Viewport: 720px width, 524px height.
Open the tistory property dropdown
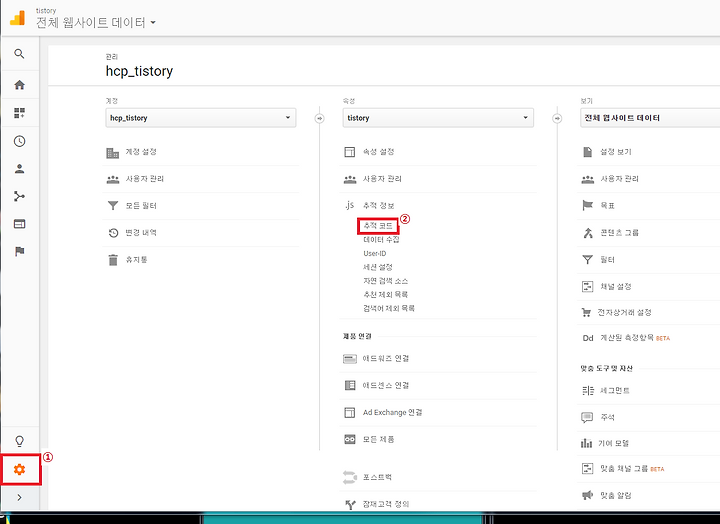pyautogui.click(x=438, y=118)
